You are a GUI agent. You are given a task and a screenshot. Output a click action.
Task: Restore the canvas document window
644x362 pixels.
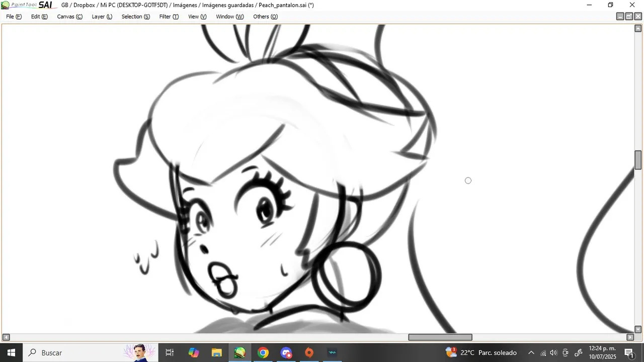point(629,17)
